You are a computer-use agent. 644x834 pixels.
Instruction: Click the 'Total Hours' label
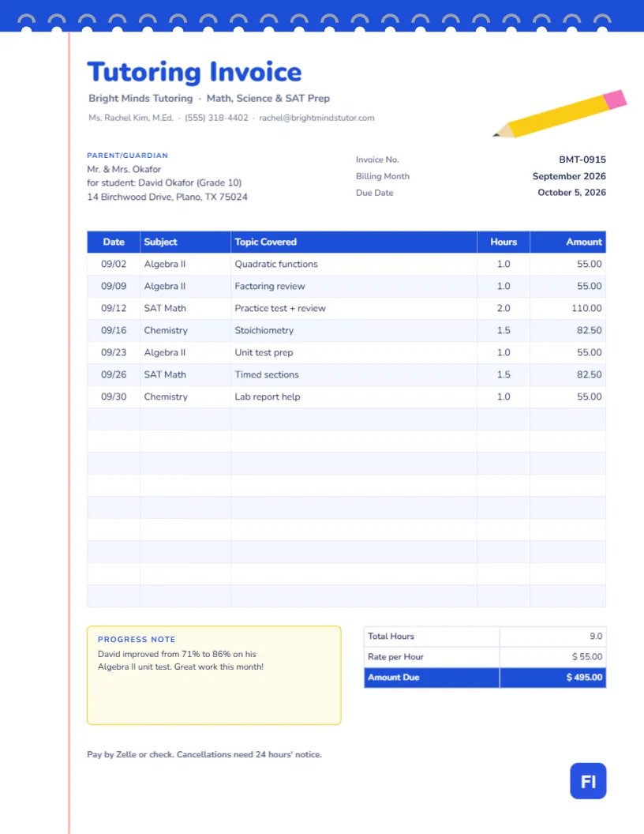click(x=391, y=636)
